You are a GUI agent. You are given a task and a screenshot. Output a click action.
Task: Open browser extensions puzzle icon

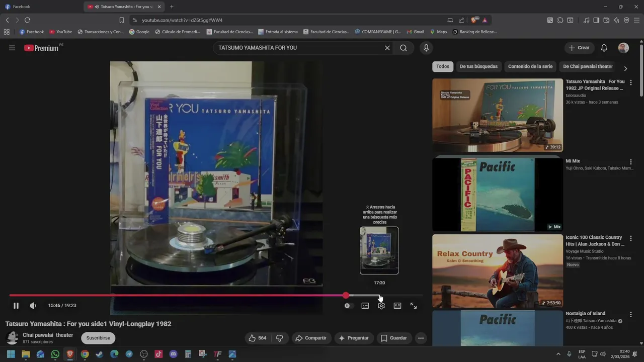click(560, 20)
